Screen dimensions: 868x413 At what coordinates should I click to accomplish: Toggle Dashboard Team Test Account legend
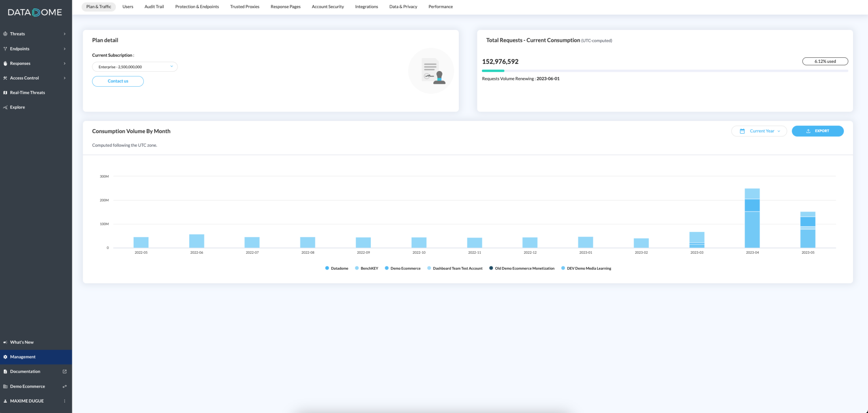(x=455, y=268)
